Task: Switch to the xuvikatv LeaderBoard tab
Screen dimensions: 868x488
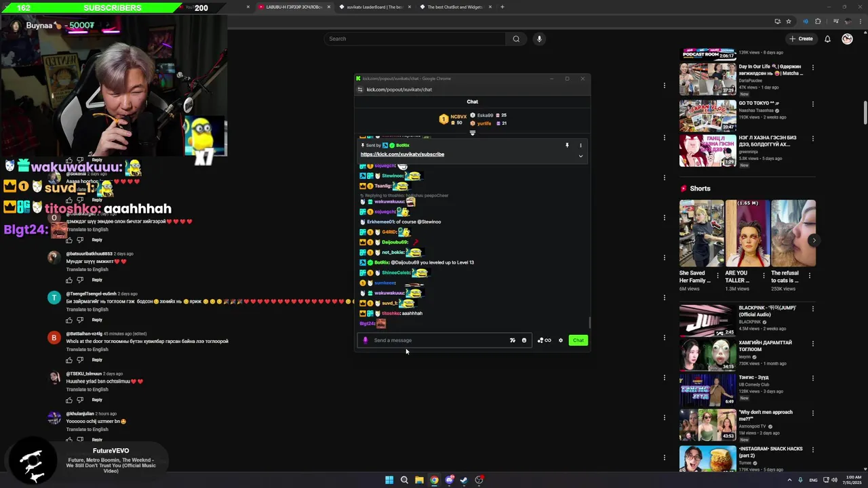Action: pos(374,7)
